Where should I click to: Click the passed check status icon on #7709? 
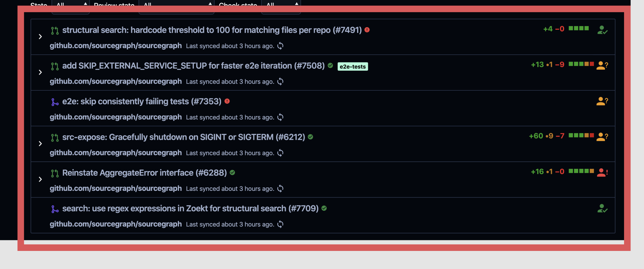pos(324,208)
